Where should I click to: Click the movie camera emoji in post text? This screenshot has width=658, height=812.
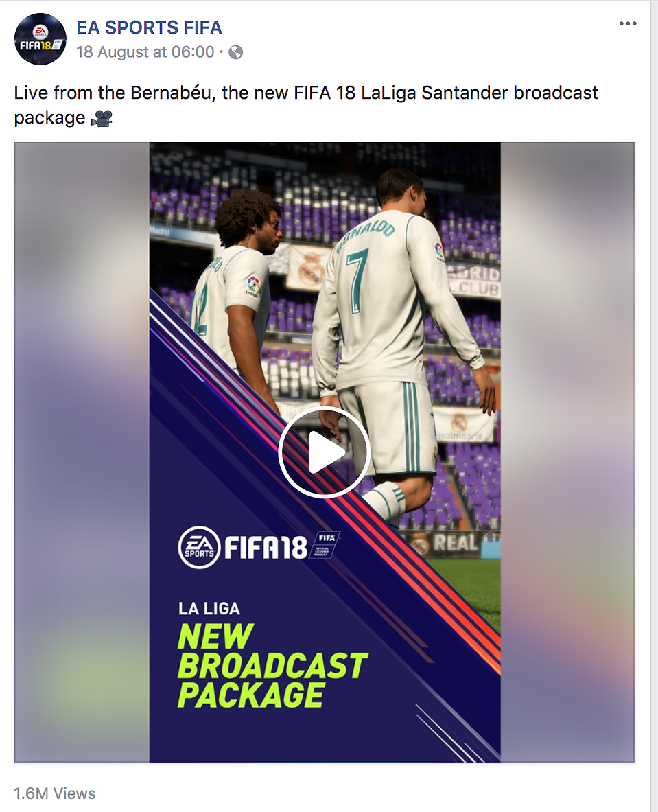(x=102, y=119)
